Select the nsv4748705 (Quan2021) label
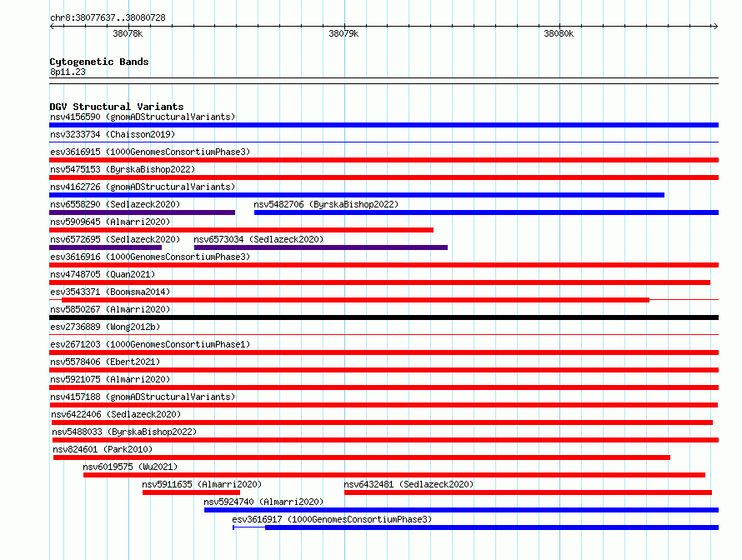Image resolution: width=742 pixels, height=560 pixels. tap(103, 274)
